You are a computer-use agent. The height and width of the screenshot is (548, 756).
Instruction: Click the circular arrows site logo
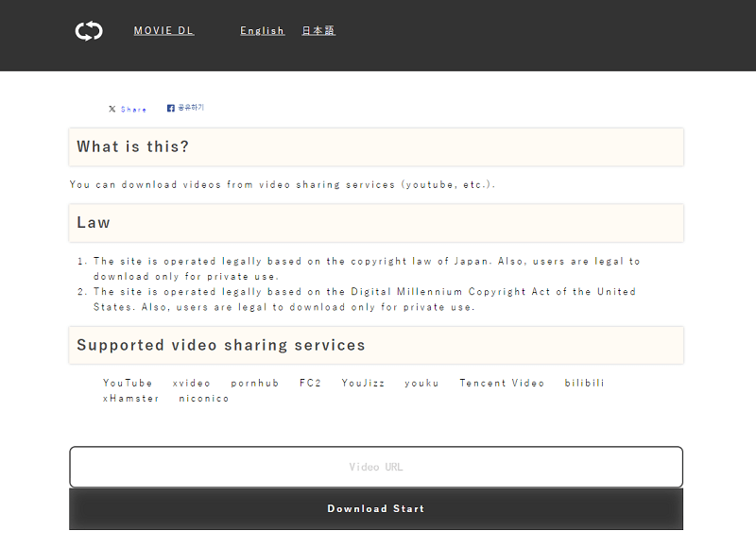[89, 31]
